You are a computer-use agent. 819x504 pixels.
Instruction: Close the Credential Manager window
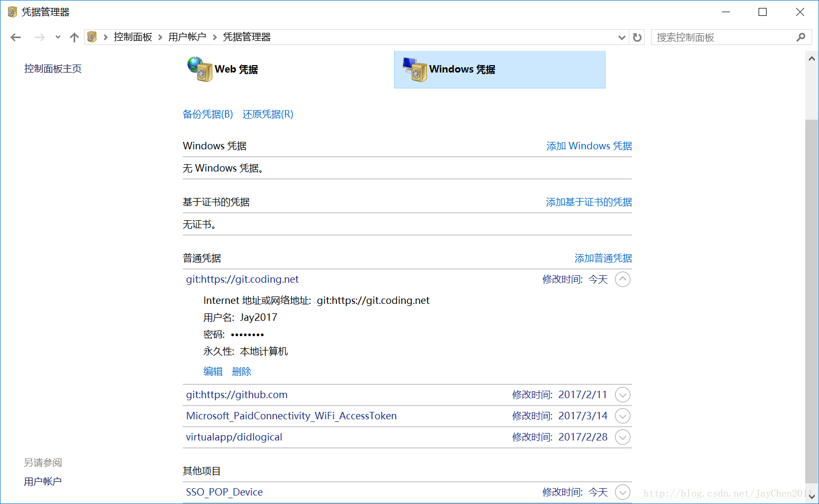pyautogui.click(x=800, y=12)
